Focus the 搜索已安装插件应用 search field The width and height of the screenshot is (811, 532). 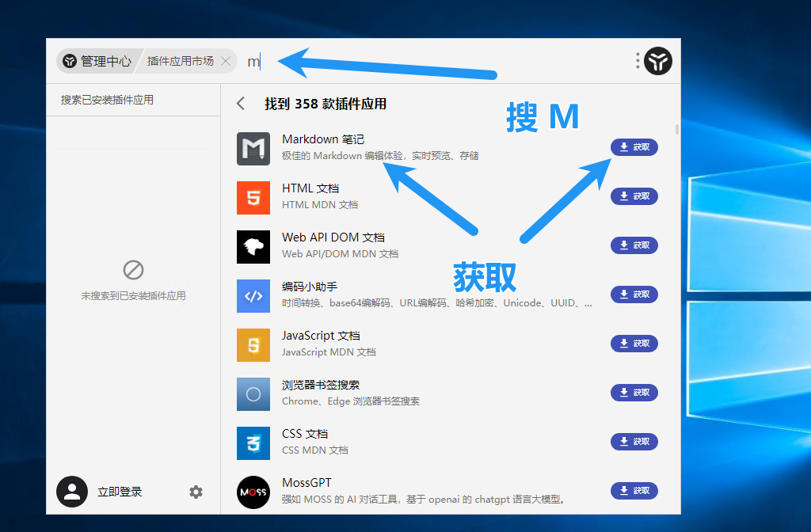(x=132, y=101)
